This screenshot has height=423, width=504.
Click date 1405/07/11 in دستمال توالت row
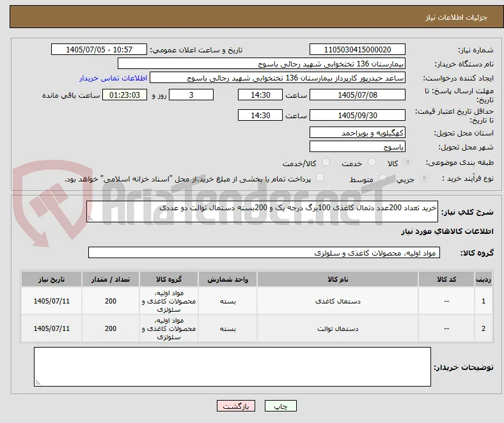(51, 328)
